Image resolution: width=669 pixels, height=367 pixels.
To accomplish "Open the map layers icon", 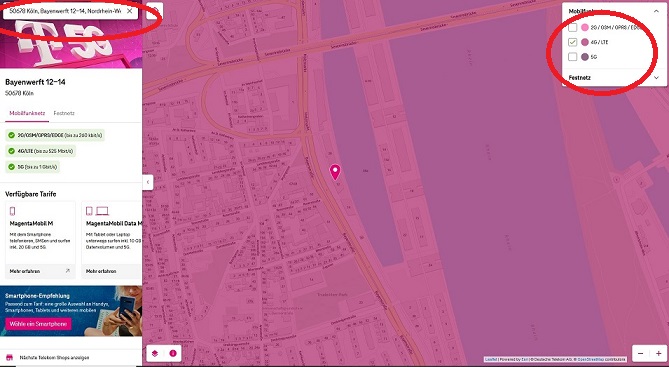I will tap(155, 353).
